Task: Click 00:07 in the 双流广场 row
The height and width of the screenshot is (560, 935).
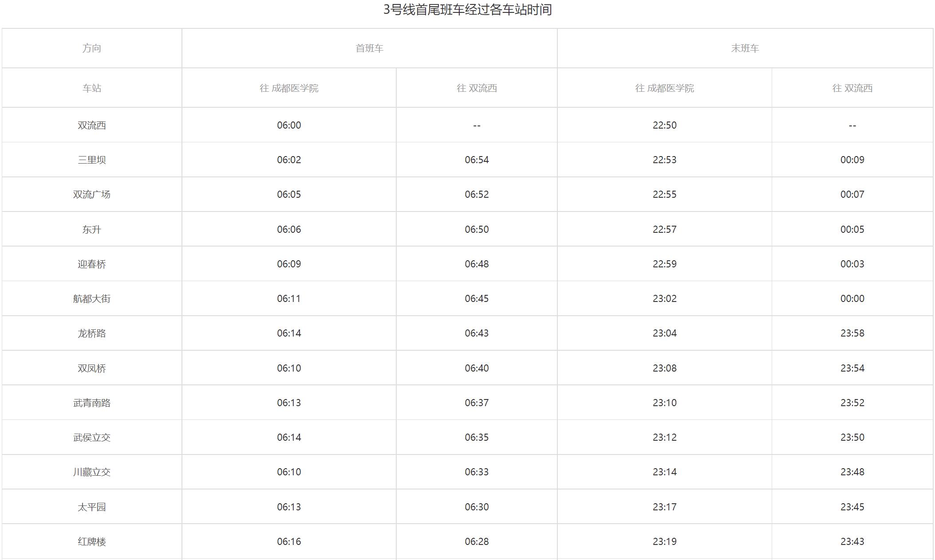Action: pyautogui.click(x=852, y=194)
